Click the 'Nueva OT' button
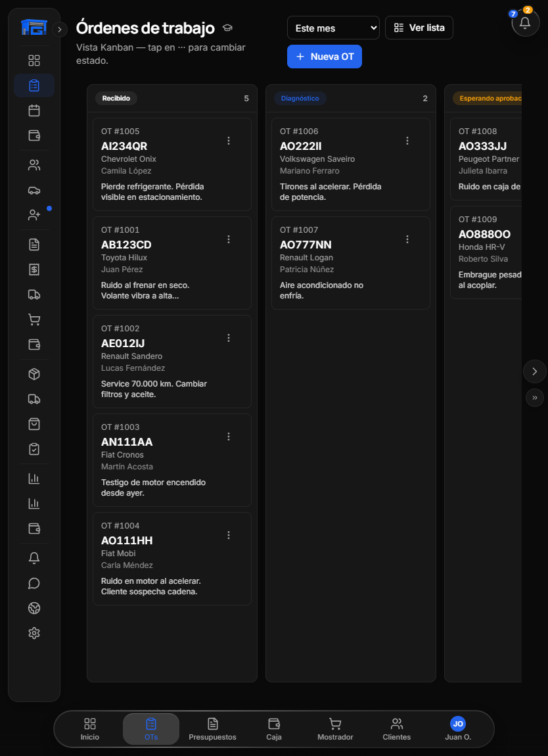Viewport: 548px width, 756px height. (325, 57)
